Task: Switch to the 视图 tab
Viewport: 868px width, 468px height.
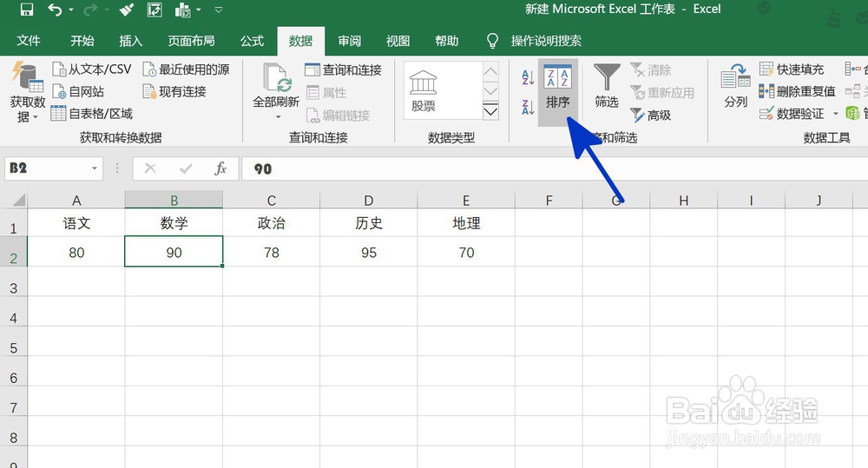Action: tap(398, 41)
